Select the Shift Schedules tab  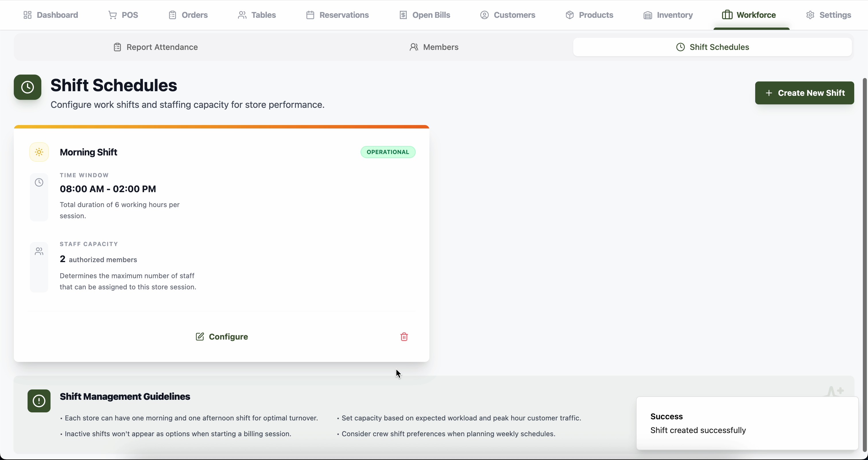[x=712, y=47]
